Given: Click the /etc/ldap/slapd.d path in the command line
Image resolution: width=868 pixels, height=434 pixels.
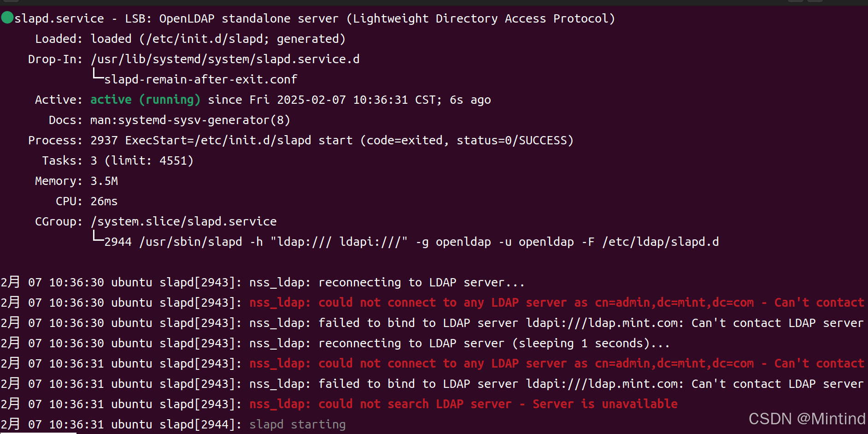Looking at the screenshot, I should pyautogui.click(x=660, y=242).
